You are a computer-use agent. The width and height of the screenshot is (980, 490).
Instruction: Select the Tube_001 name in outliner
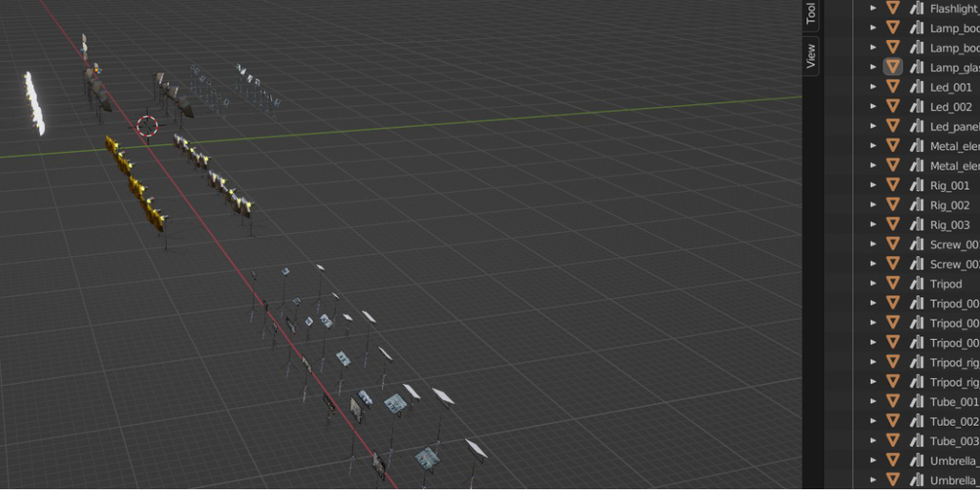pyautogui.click(x=954, y=402)
